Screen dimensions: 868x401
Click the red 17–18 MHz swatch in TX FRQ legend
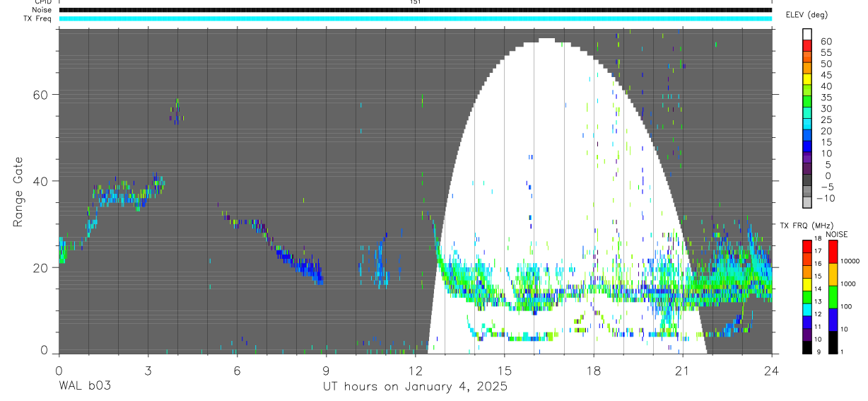(x=807, y=247)
